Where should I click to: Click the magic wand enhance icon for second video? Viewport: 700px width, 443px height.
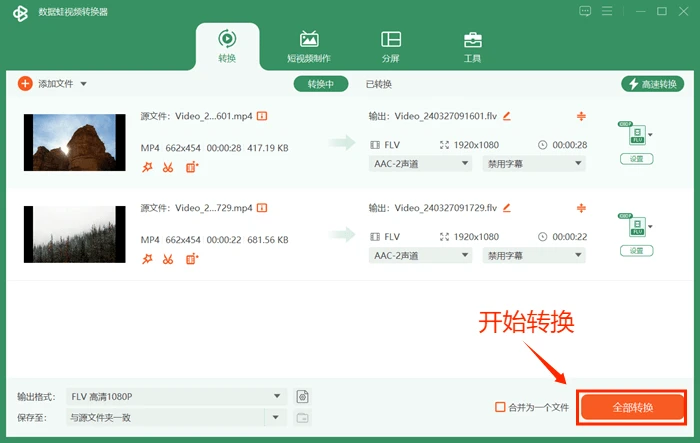[x=147, y=259]
